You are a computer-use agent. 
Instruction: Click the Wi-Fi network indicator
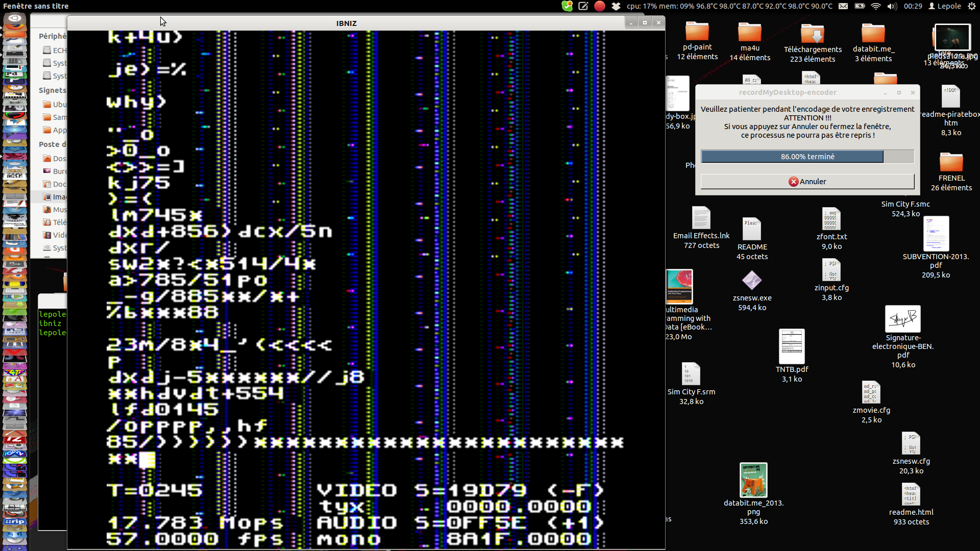pyautogui.click(x=876, y=6)
